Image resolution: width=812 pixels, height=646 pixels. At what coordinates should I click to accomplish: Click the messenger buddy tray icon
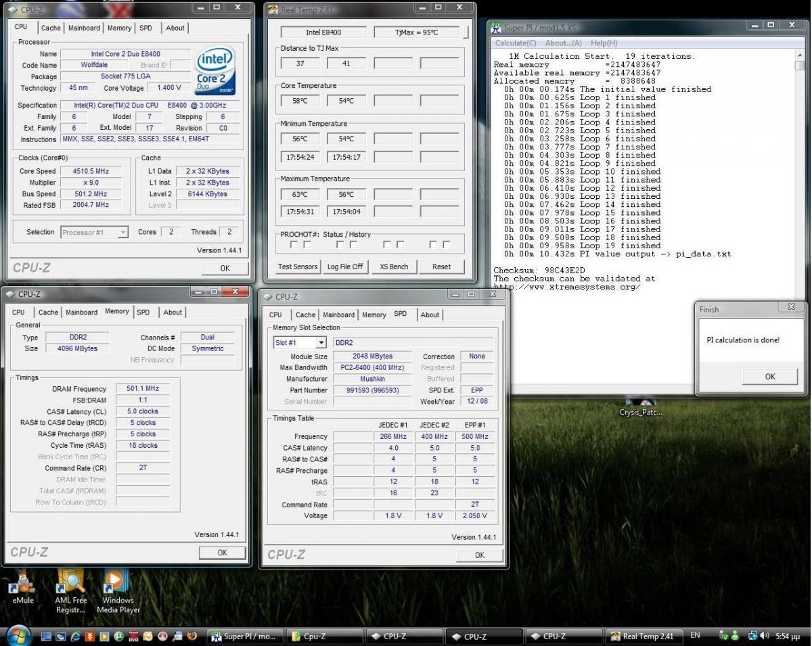click(x=735, y=636)
